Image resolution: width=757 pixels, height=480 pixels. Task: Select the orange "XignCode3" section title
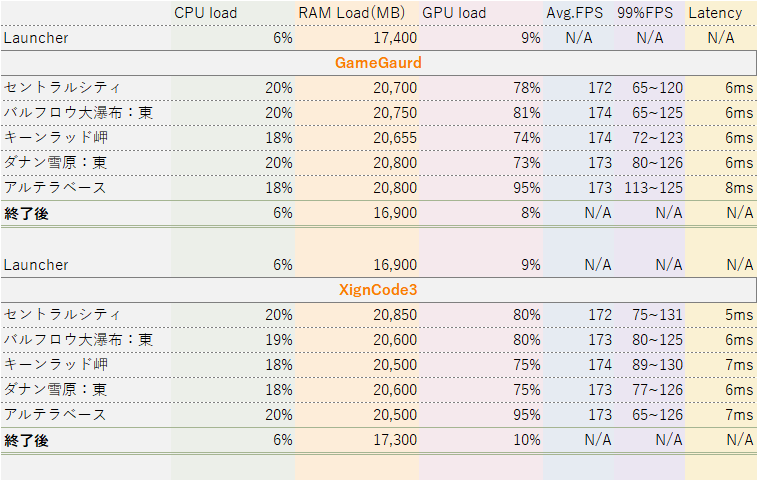tap(377, 290)
